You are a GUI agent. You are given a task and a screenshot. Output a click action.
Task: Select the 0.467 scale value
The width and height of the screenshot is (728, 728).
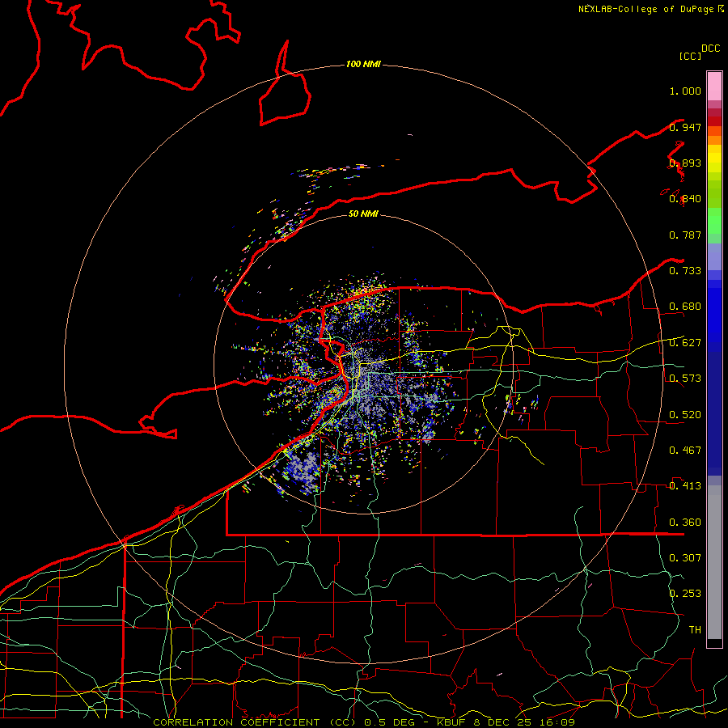(x=685, y=451)
